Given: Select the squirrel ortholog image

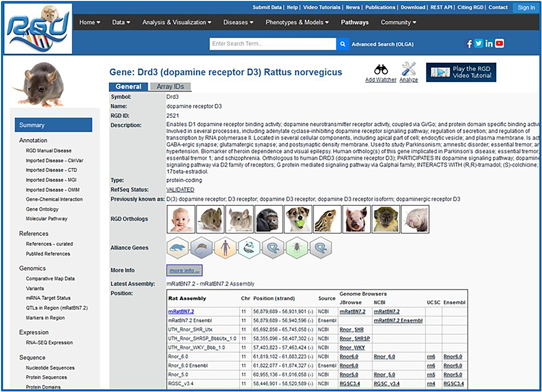Looking at the screenshot, I should coord(327,219).
